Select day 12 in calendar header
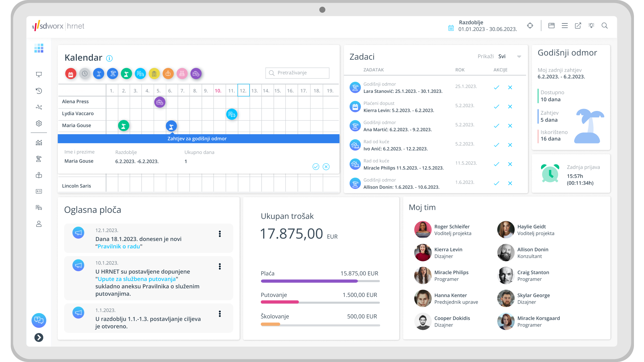Screen dimensions: 644x362 (x=244, y=90)
